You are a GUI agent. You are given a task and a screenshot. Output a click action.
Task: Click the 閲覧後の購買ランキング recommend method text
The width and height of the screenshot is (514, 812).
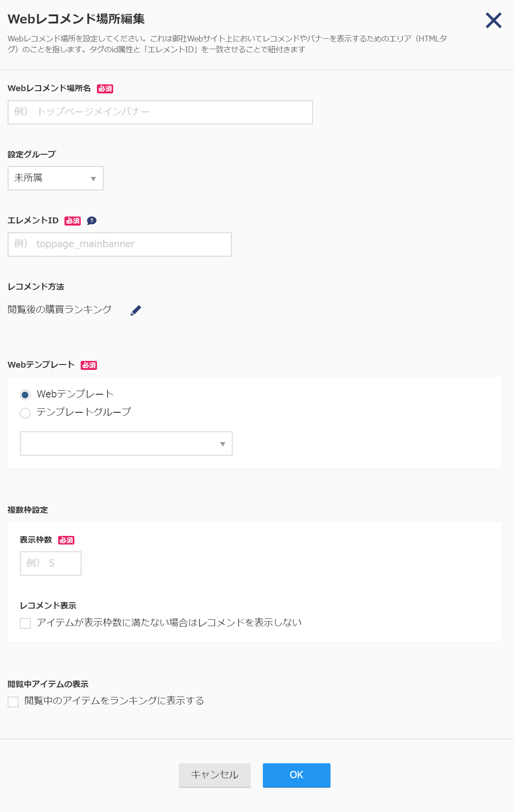point(60,309)
